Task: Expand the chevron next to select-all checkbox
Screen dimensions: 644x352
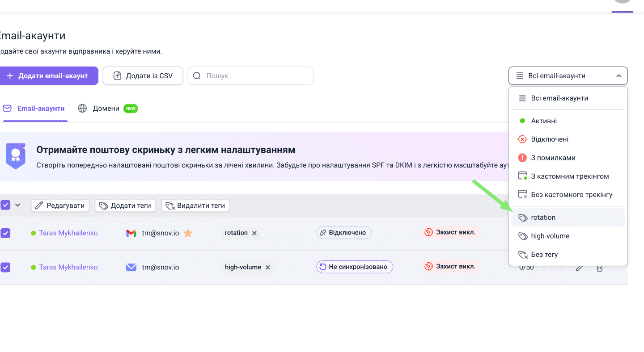Action: point(18,205)
